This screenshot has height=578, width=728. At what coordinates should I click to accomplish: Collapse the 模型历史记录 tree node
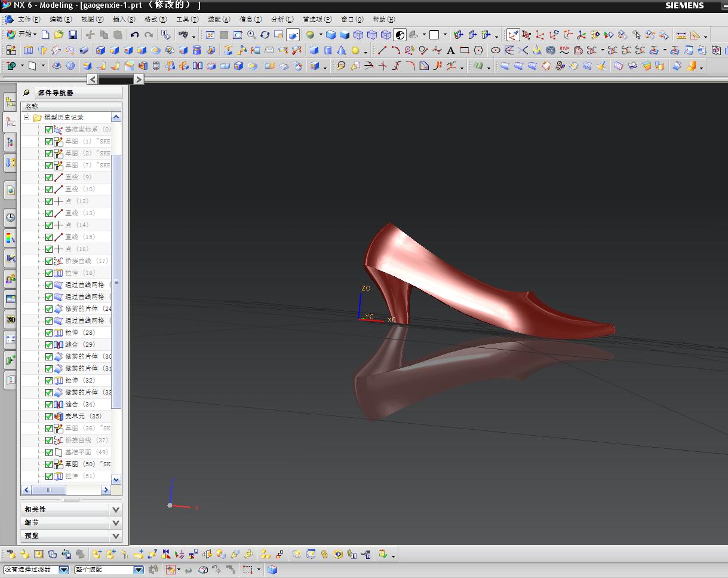pos(26,118)
